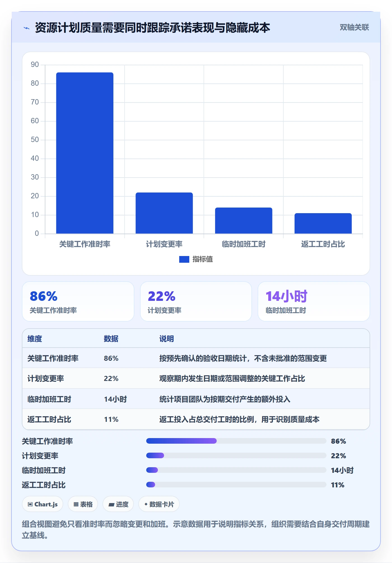Click the footer note starting with 组合视图避免
This screenshot has width=392, height=563.
point(196,530)
